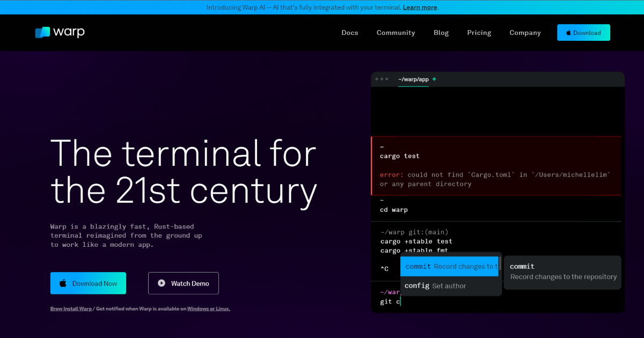Open the Docs menu item
Screen dimensions: 644x338
[x=349, y=33]
